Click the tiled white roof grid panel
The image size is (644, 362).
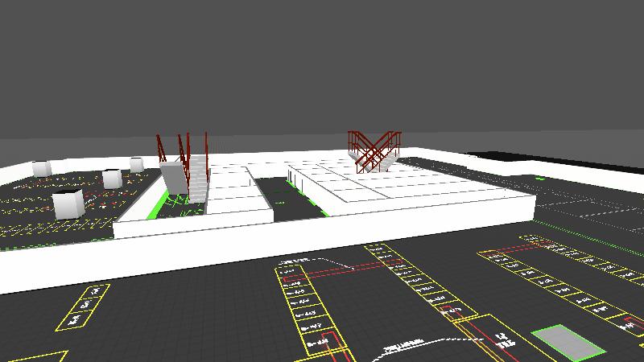coord(402,187)
